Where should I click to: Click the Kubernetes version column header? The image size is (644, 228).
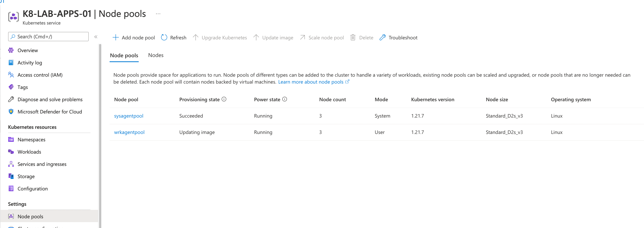[x=432, y=99]
